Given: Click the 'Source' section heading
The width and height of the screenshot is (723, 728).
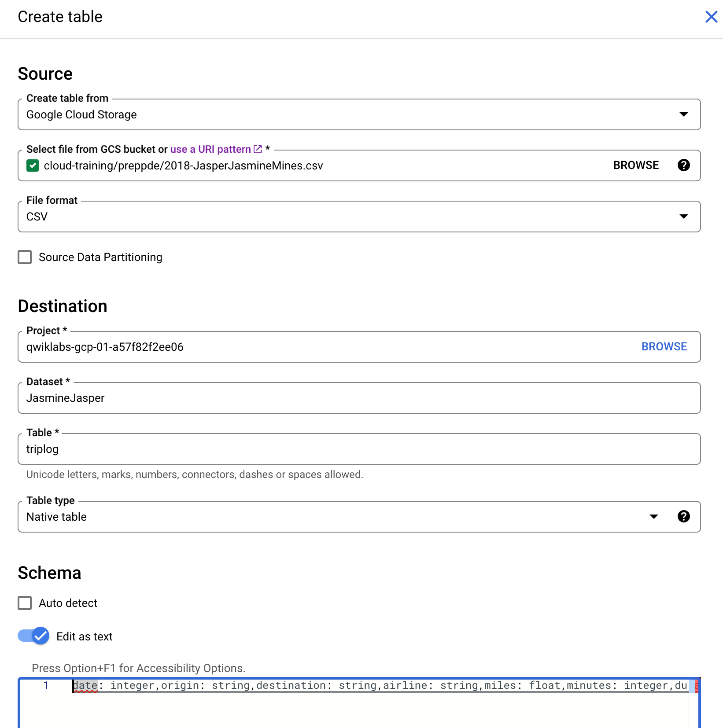Looking at the screenshot, I should (x=45, y=74).
